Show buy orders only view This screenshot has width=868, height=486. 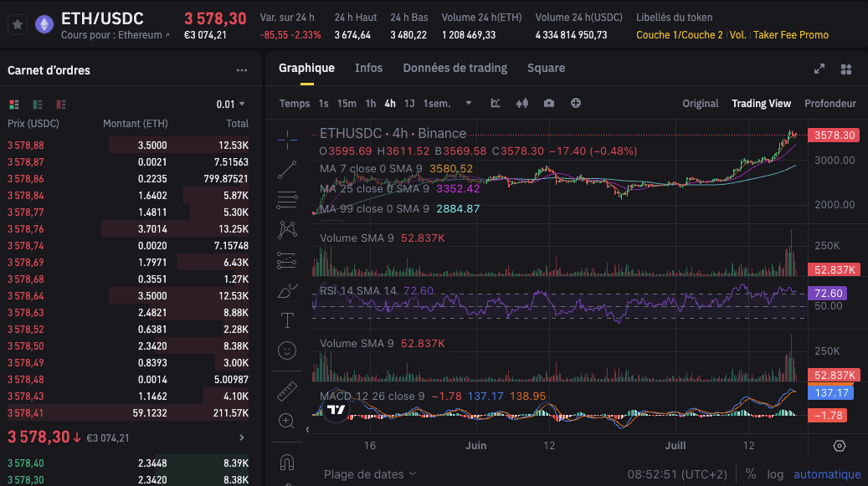coord(38,105)
